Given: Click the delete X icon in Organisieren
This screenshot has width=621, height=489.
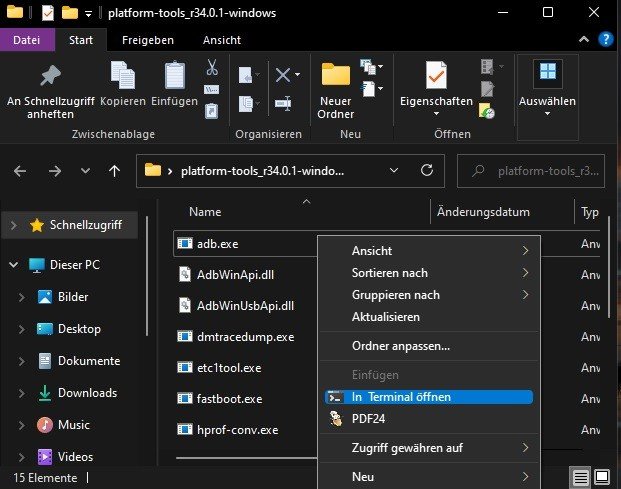Looking at the screenshot, I should 283,75.
